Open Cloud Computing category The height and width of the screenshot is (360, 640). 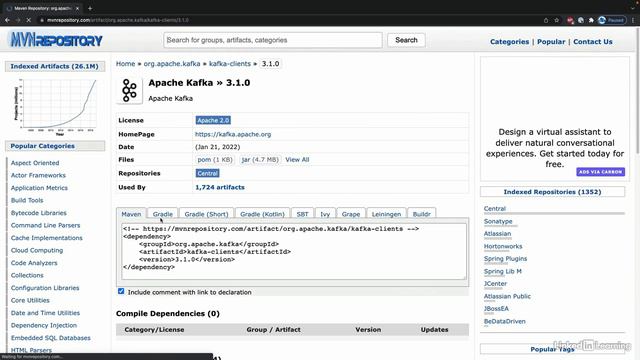37,250
